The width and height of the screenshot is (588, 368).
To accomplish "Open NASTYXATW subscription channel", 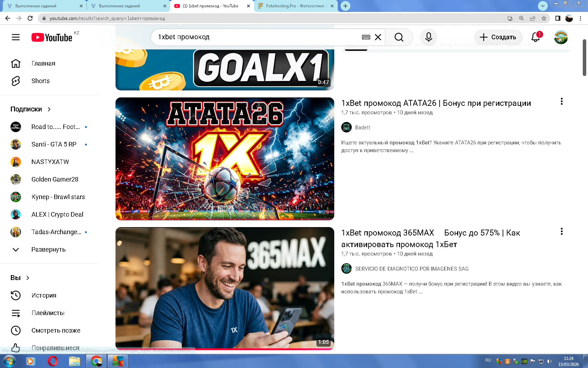I will click(49, 162).
